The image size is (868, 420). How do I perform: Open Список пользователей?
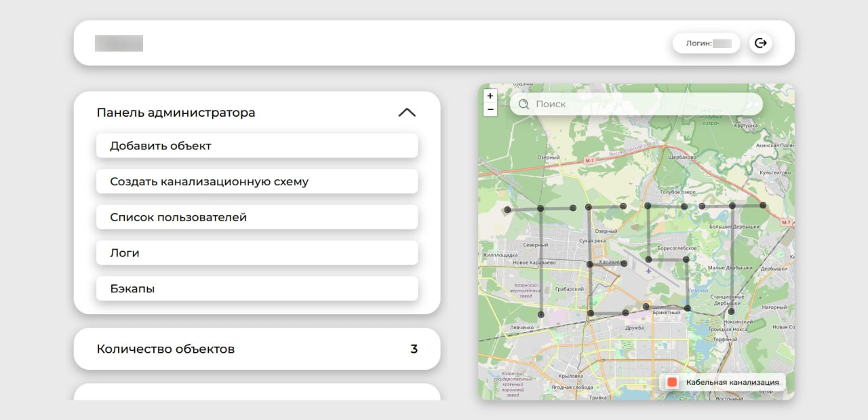257,217
